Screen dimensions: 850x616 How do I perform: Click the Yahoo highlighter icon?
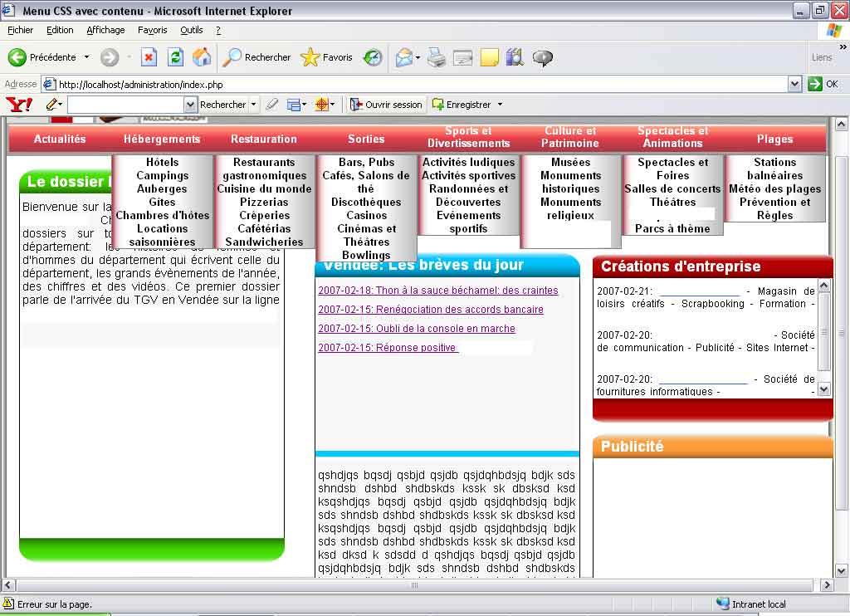[x=272, y=104]
